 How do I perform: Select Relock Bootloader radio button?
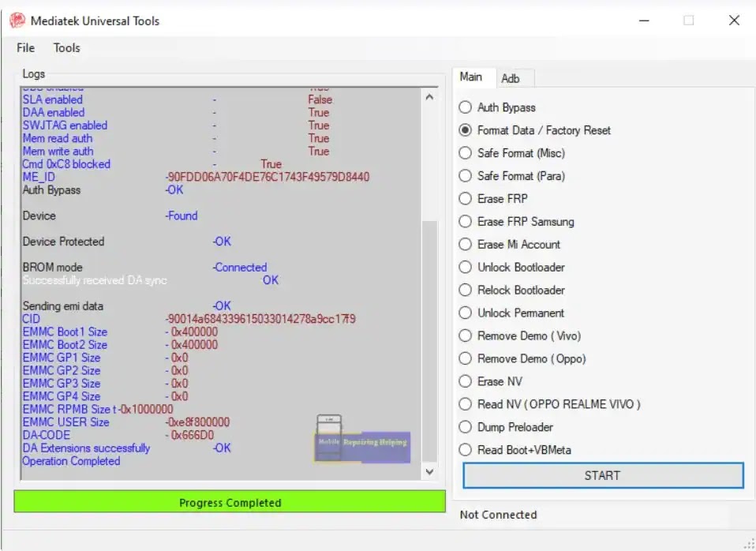[511, 290]
